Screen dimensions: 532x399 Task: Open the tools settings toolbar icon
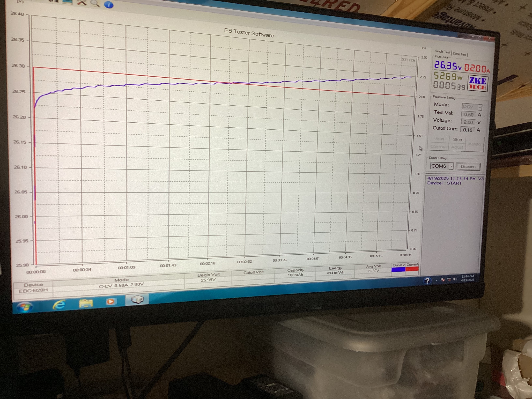(82, 3)
